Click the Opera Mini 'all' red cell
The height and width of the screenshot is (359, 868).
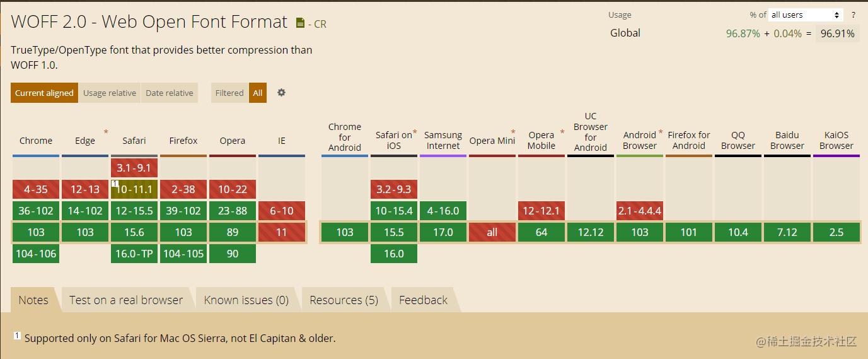(x=492, y=232)
